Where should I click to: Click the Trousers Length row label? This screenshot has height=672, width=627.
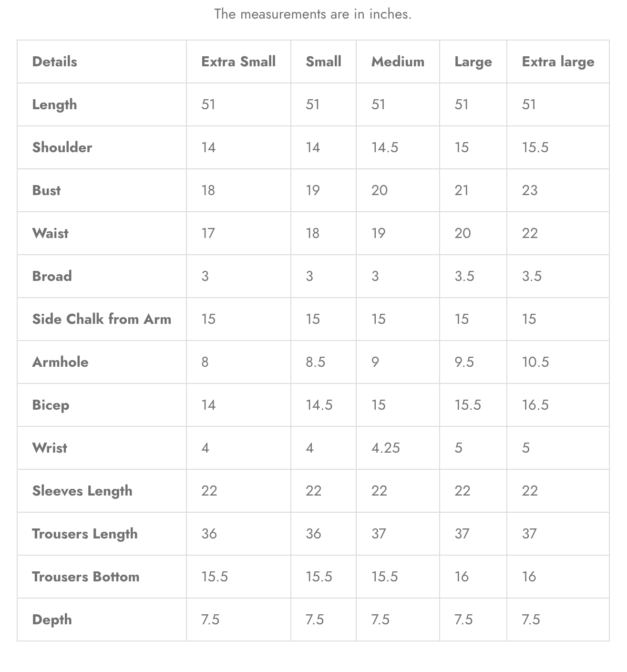[x=85, y=534]
